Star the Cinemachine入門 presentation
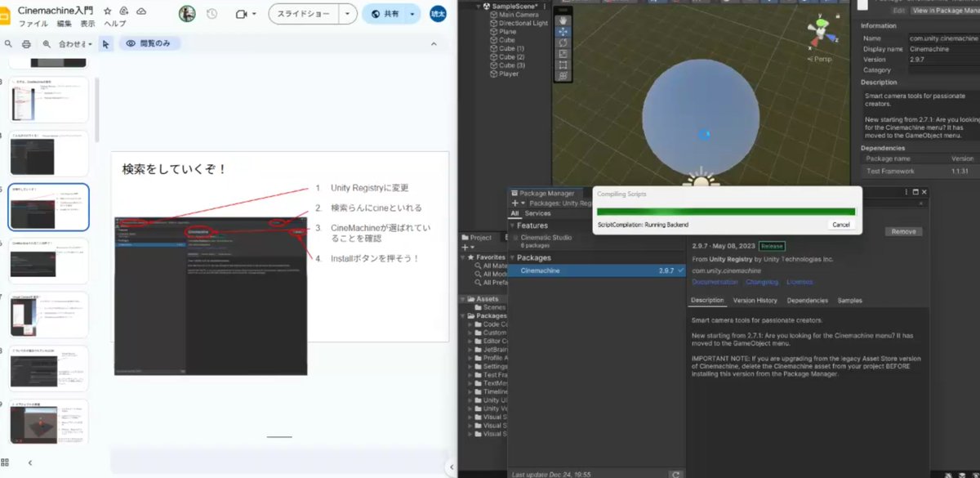This screenshot has height=478, width=980. coord(107,11)
